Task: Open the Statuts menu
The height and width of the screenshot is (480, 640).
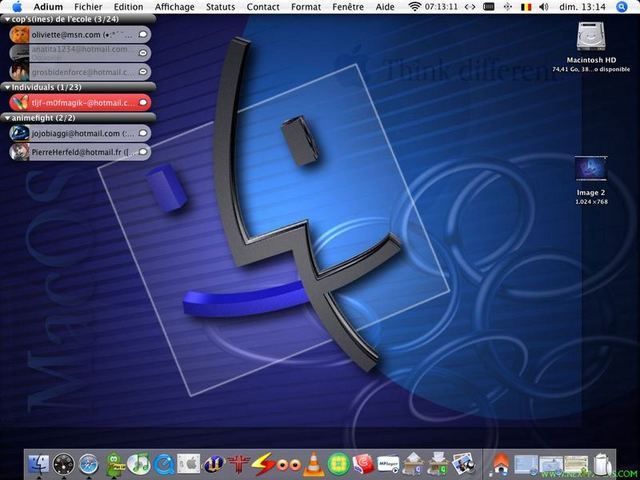Action: [220, 7]
